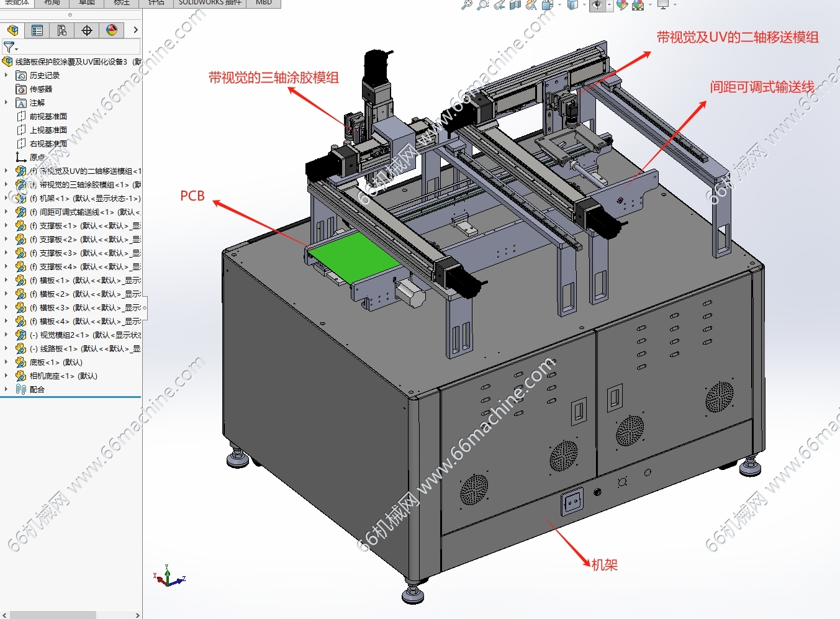Click the Section View icon
The width and height of the screenshot is (840, 619).
click(x=515, y=5)
